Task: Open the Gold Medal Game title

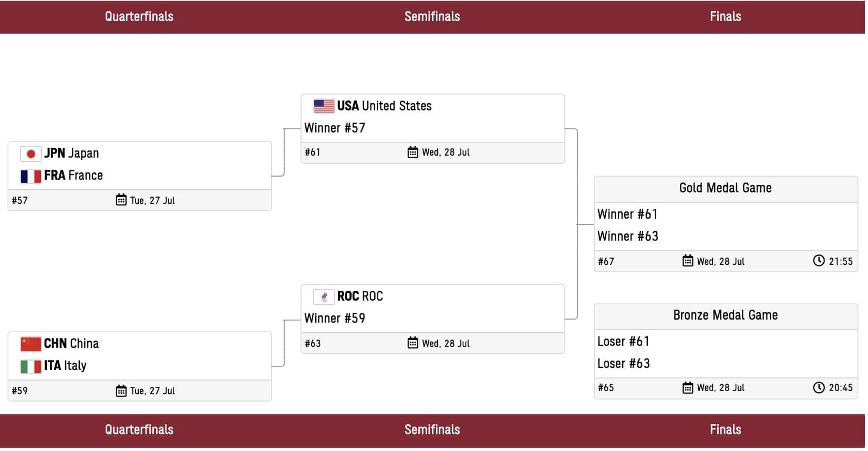Action: pyautogui.click(x=725, y=188)
